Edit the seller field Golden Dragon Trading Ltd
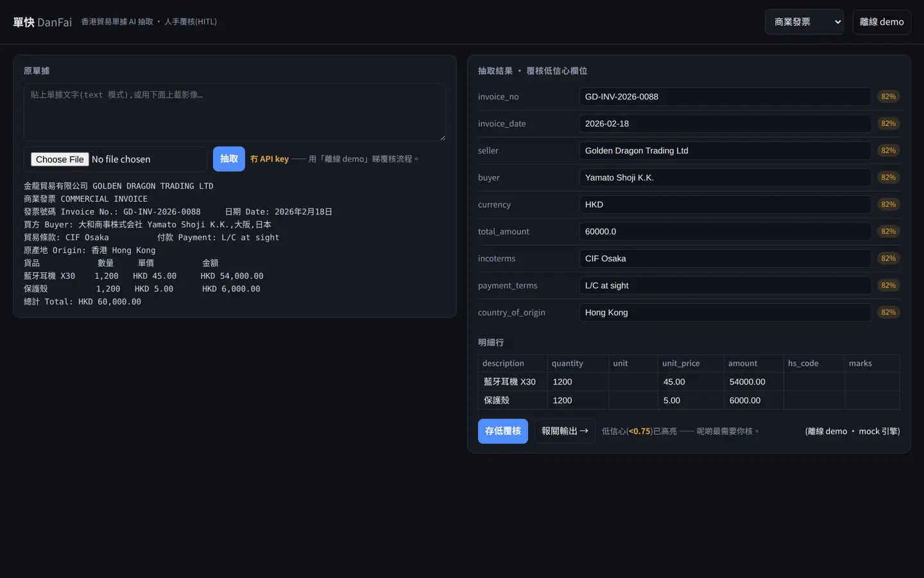Viewport: 924px width, 578px height. point(725,150)
